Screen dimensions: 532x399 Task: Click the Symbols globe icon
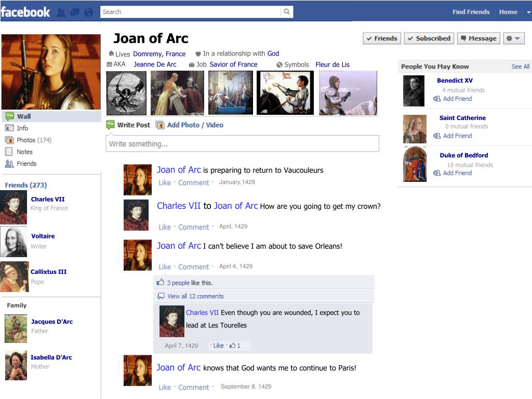[x=279, y=65]
